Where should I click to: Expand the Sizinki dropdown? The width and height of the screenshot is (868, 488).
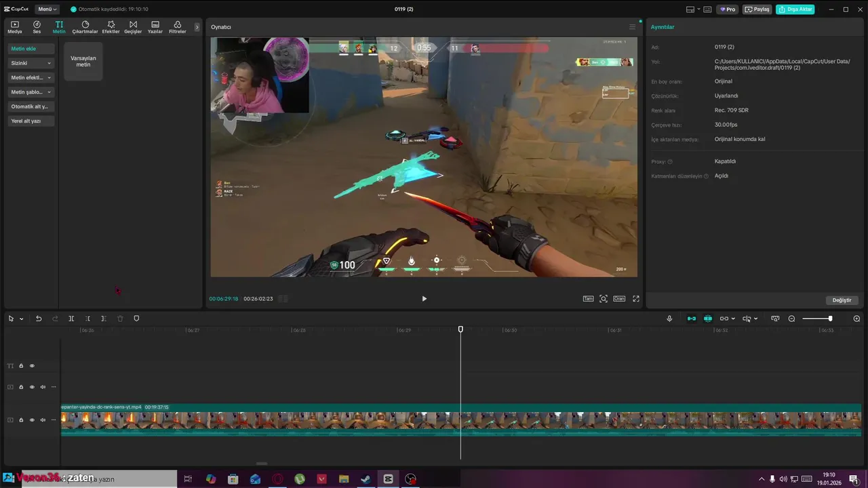(31, 63)
